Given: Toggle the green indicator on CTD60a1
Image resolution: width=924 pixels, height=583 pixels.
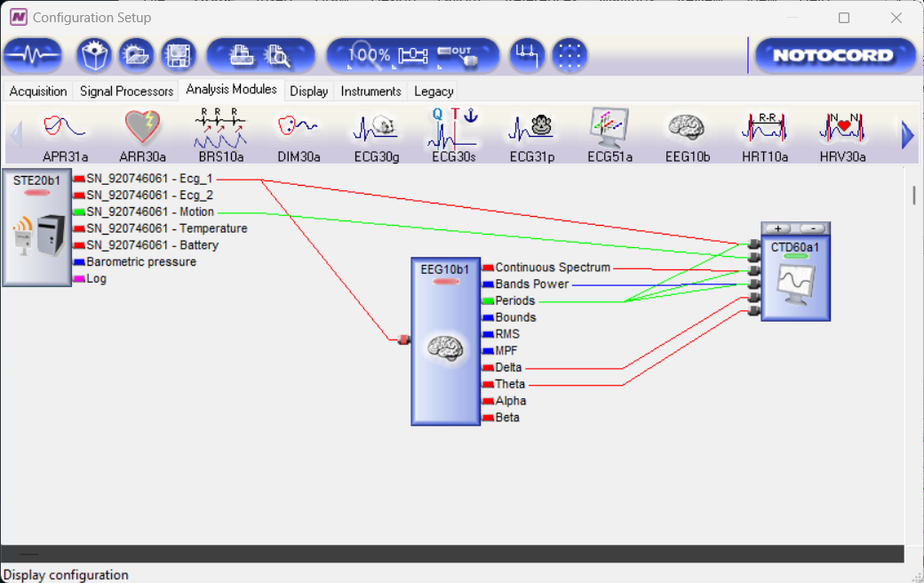Looking at the screenshot, I should [796, 258].
